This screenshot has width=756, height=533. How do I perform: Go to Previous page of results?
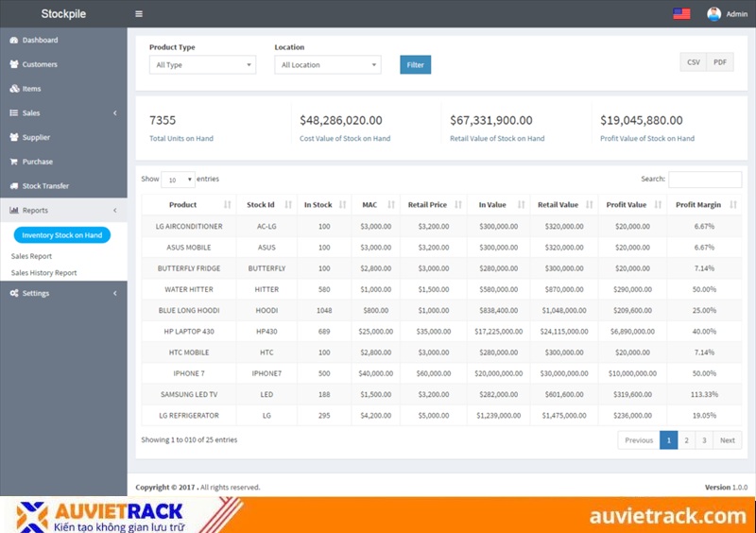click(x=639, y=439)
